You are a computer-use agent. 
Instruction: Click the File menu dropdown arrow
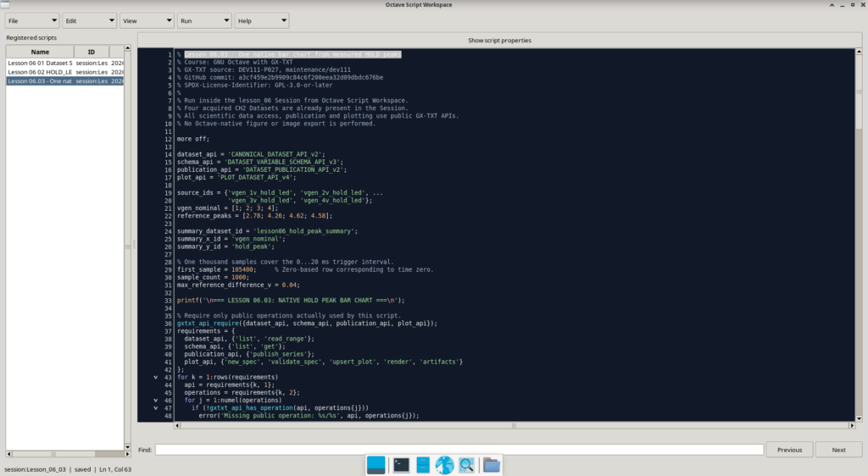click(x=53, y=20)
